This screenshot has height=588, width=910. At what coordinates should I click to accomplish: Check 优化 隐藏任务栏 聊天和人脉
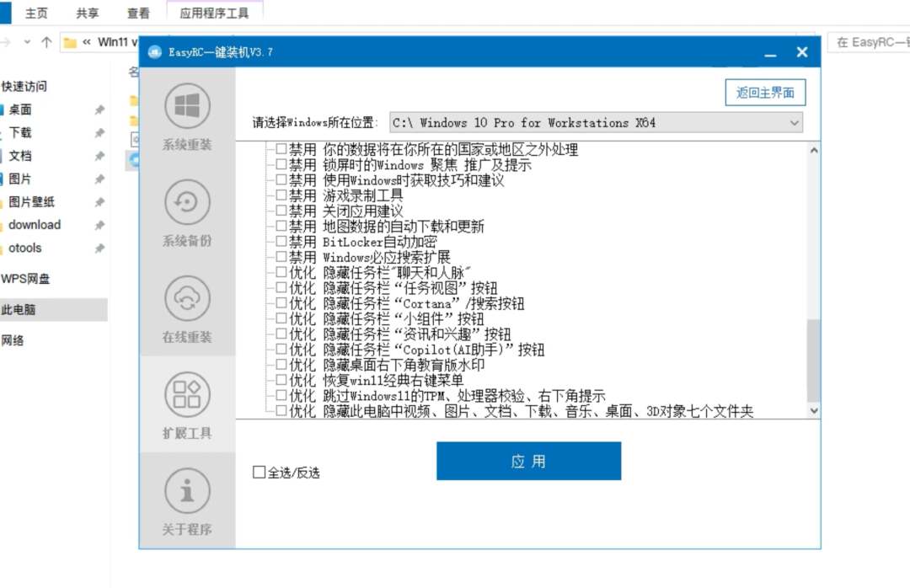pyautogui.click(x=281, y=272)
